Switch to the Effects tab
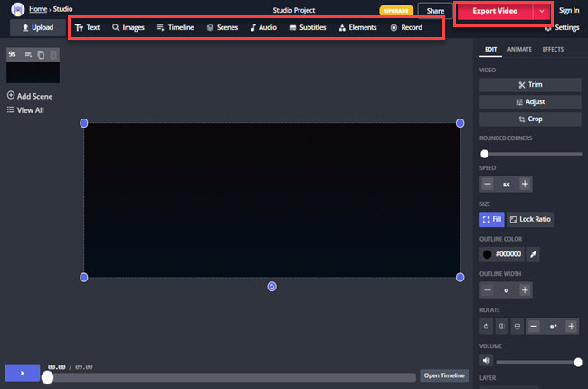This screenshot has height=389, width=588. coord(553,49)
